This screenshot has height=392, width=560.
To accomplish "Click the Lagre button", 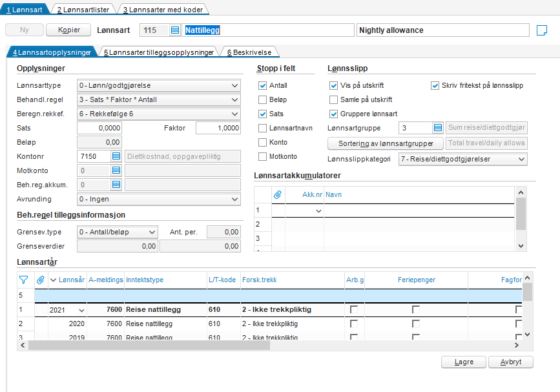I will click(463, 362).
